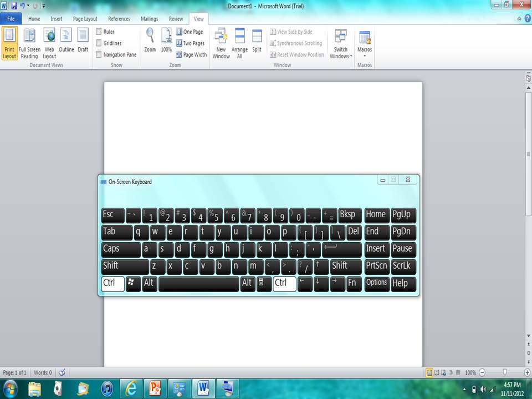Switch to Outline view
This screenshot has height=399, width=532.
pyautogui.click(x=66, y=40)
